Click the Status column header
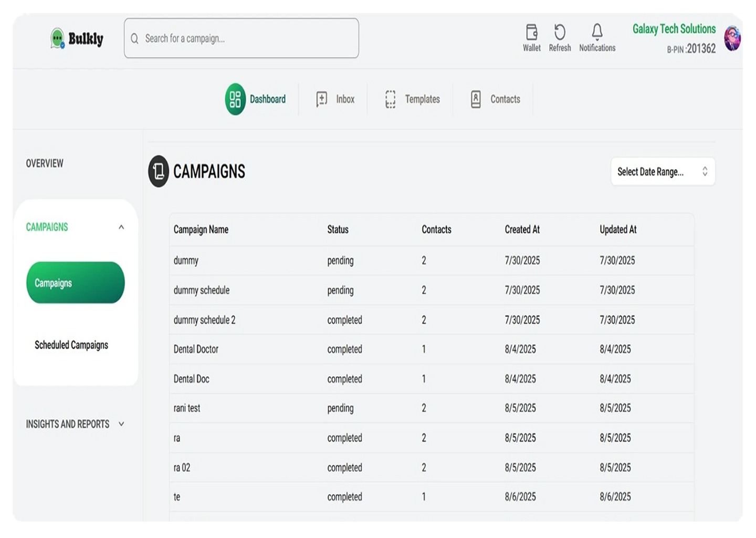 338,230
